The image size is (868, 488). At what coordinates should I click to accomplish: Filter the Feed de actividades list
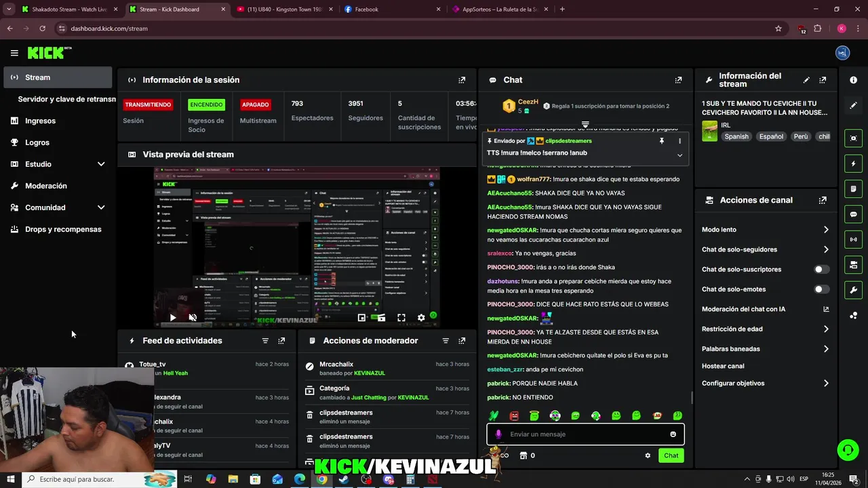(x=265, y=341)
